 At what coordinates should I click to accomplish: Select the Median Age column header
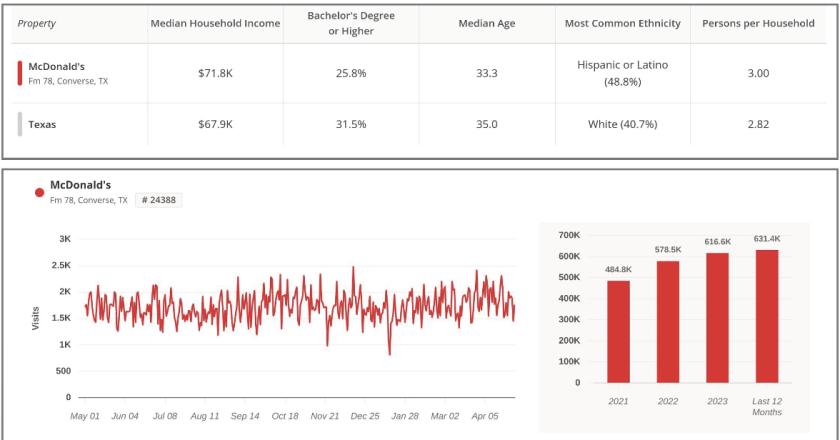tap(486, 24)
